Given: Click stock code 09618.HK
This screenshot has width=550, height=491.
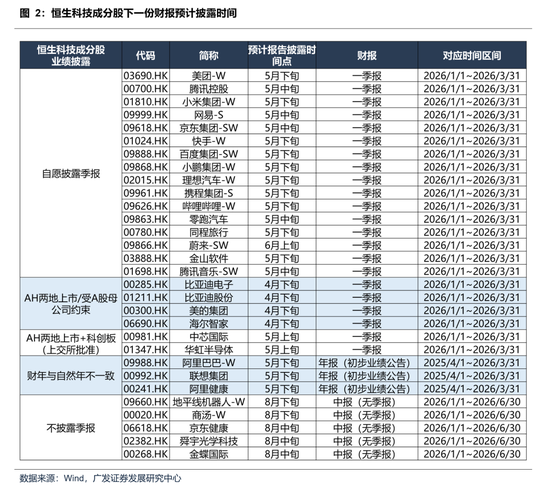Looking at the screenshot, I should coord(146,128).
